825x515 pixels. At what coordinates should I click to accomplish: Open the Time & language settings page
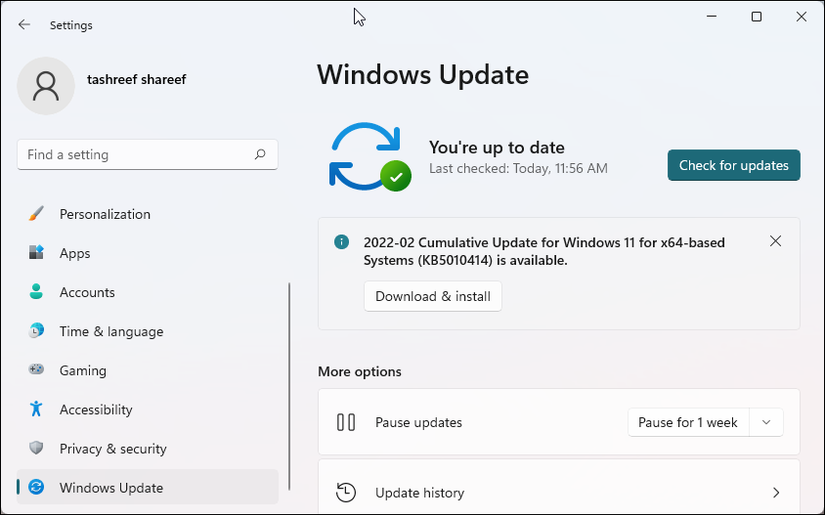coord(111,331)
